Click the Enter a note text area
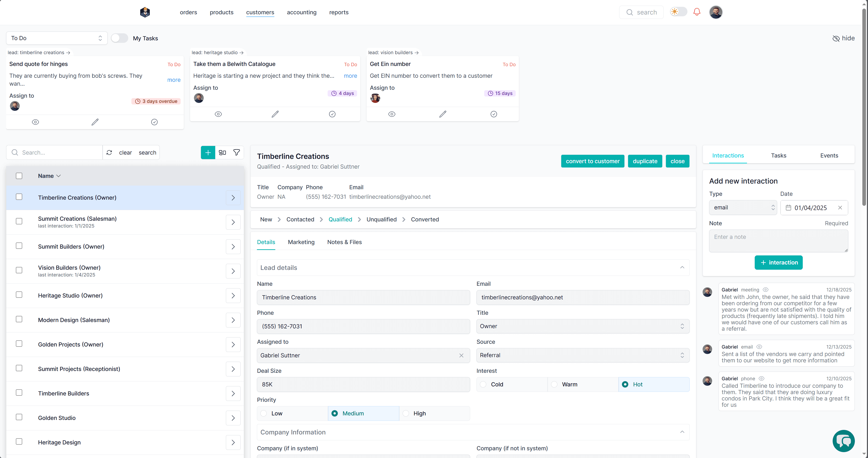The width and height of the screenshot is (868, 458). pos(778,241)
